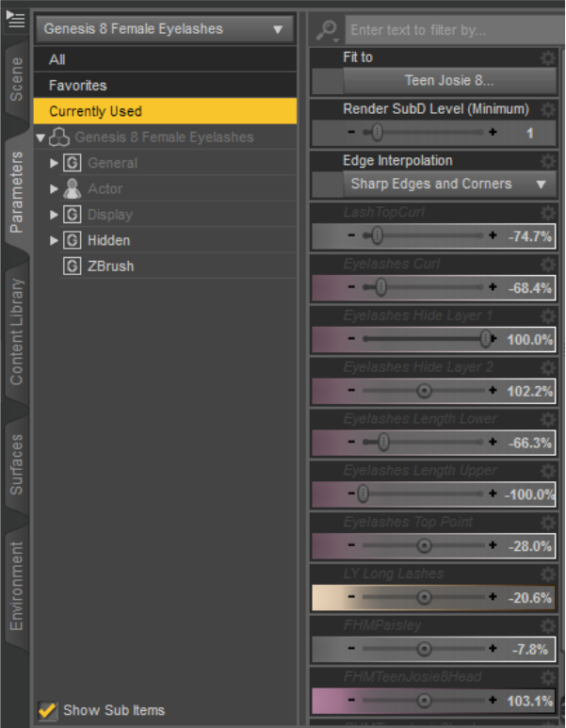This screenshot has width=566, height=728.
Task: Toggle the Show Sub Items checkbox
Action: 47,710
